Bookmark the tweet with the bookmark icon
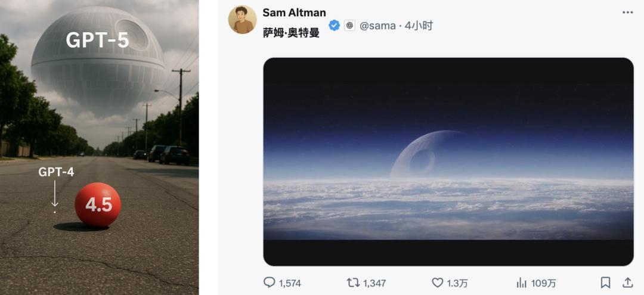Viewport: 644px width, 295px height. (605, 282)
